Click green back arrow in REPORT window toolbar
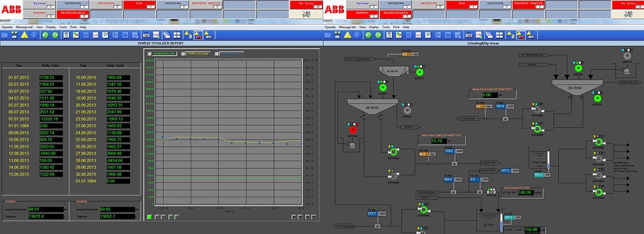 click(x=45, y=35)
